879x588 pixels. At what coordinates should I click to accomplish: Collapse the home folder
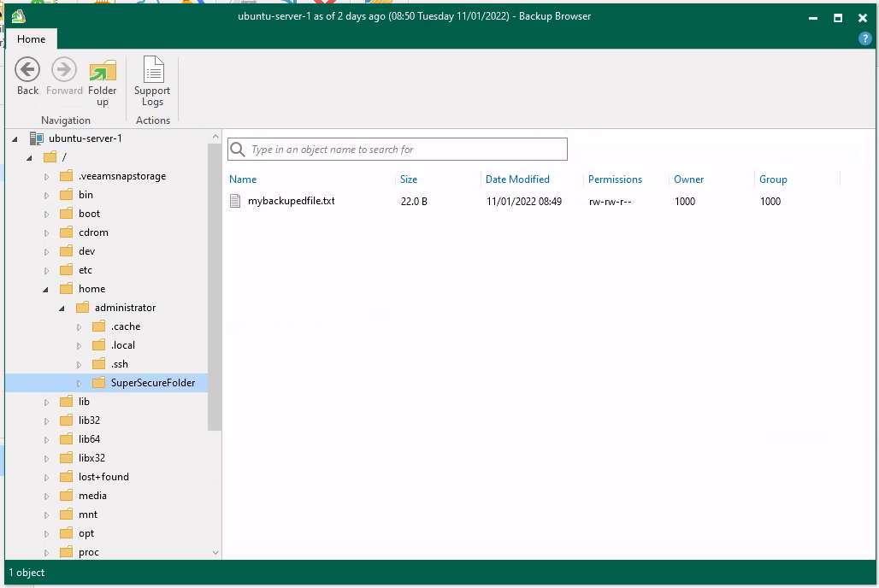[46, 290]
